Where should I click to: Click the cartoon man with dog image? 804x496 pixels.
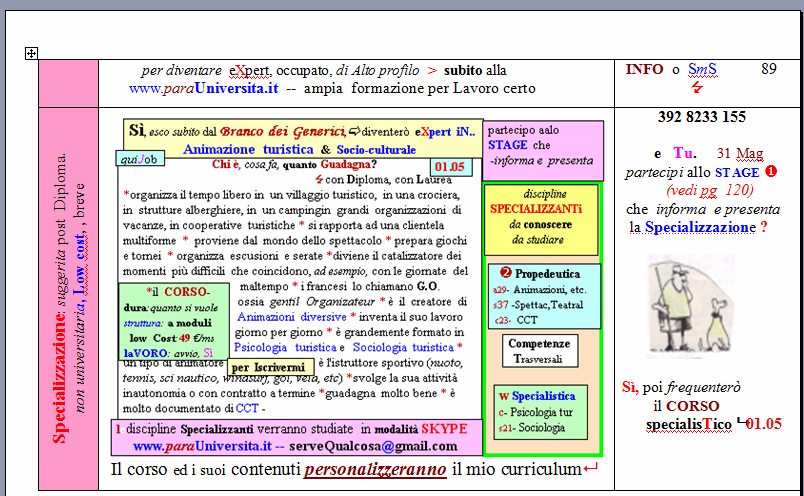point(690,306)
